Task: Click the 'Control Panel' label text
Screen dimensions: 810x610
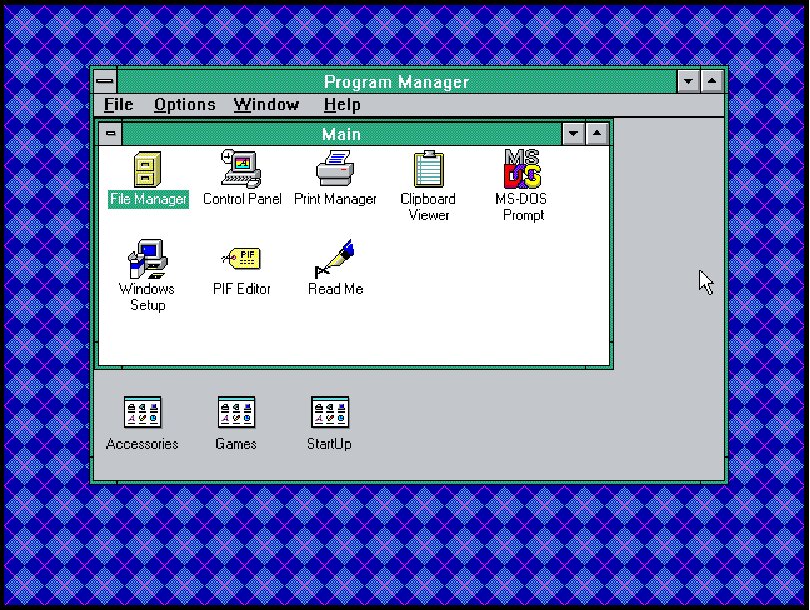Action: (x=242, y=199)
